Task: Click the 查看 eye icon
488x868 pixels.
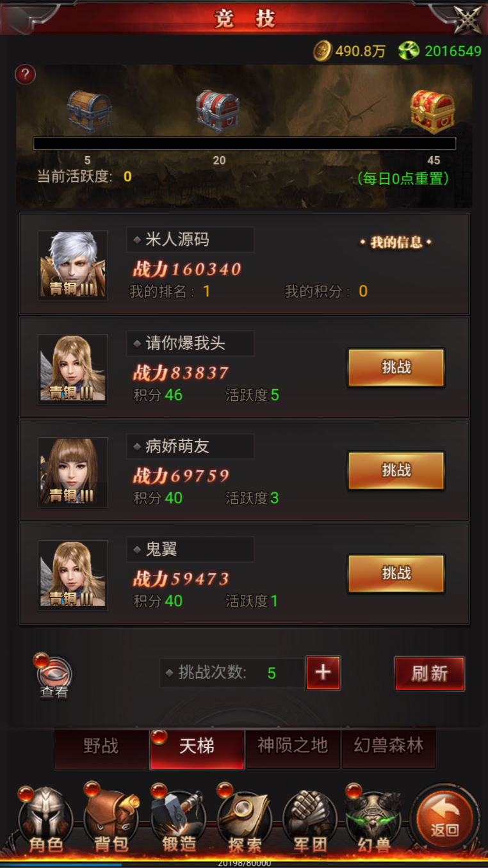Action: [x=54, y=676]
